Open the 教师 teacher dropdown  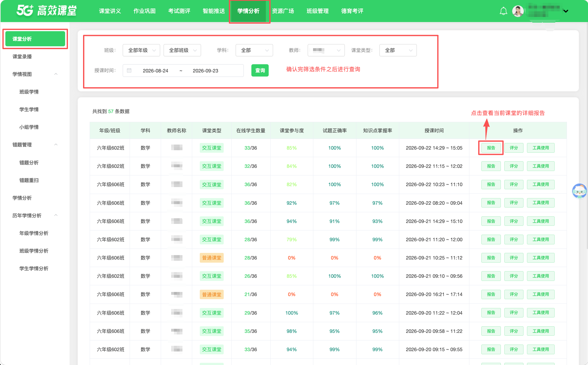click(326, 50)
